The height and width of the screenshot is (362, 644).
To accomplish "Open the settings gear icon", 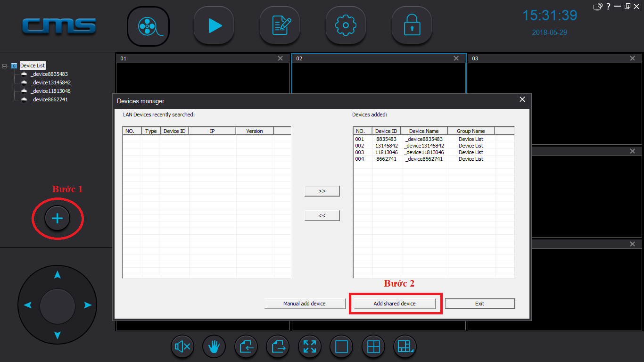I will (346, 25).
